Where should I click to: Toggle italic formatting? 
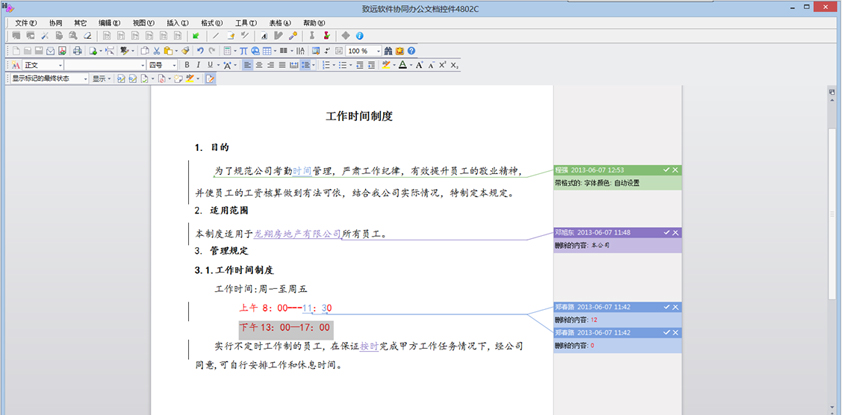[x=198, y=65]
